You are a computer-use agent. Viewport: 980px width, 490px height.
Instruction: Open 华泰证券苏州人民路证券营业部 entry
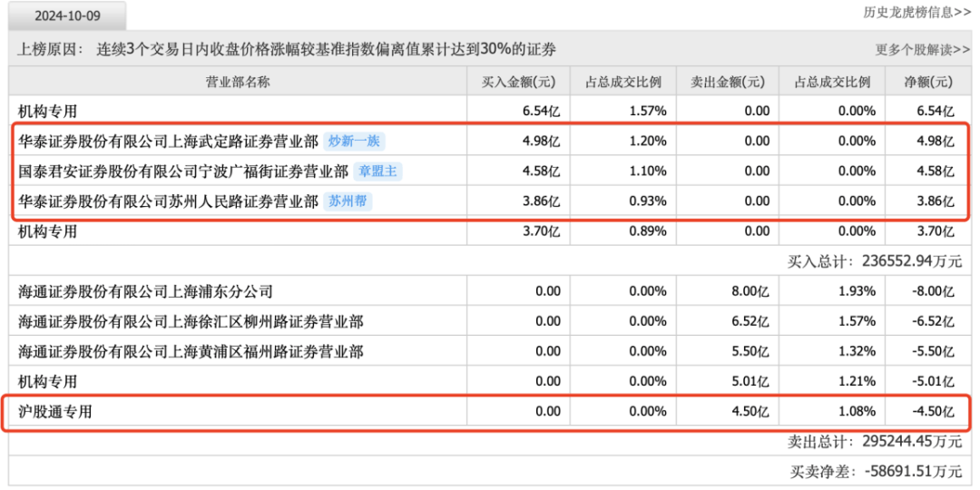tap(168, 201)
